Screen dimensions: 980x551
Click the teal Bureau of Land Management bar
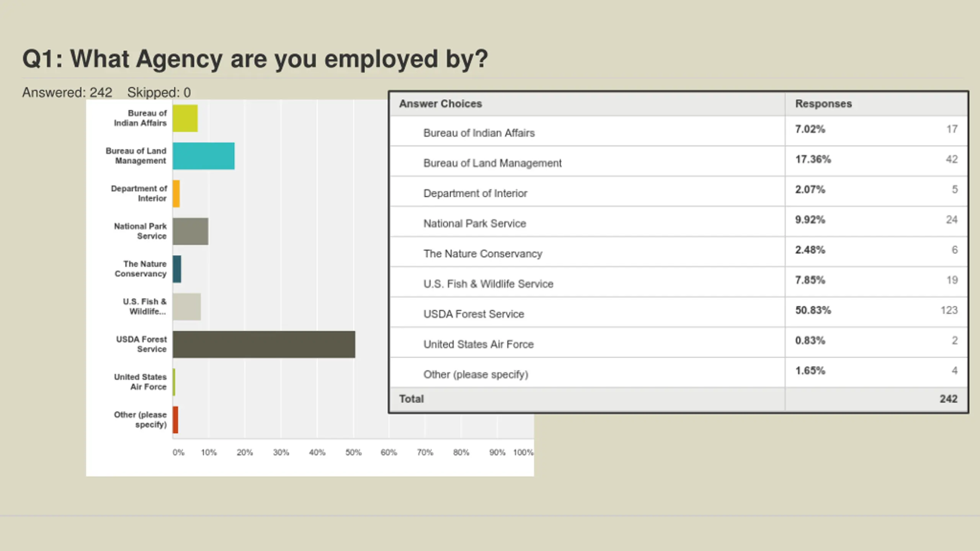point(203,156)
